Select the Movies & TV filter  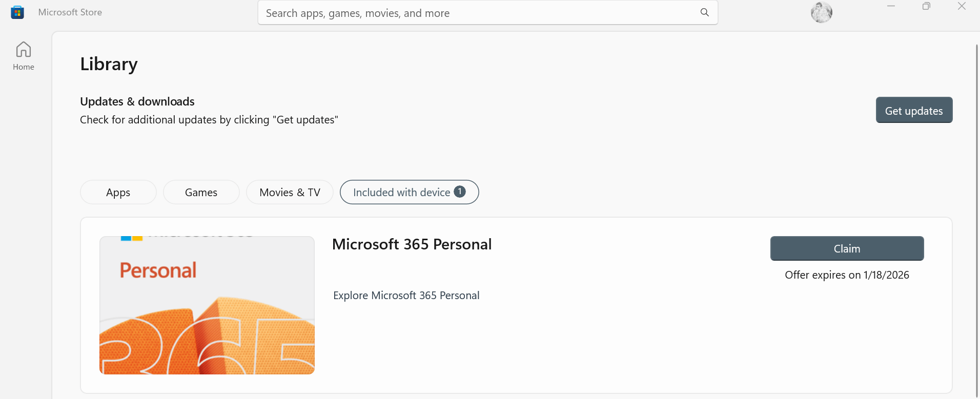click(290, 192)
